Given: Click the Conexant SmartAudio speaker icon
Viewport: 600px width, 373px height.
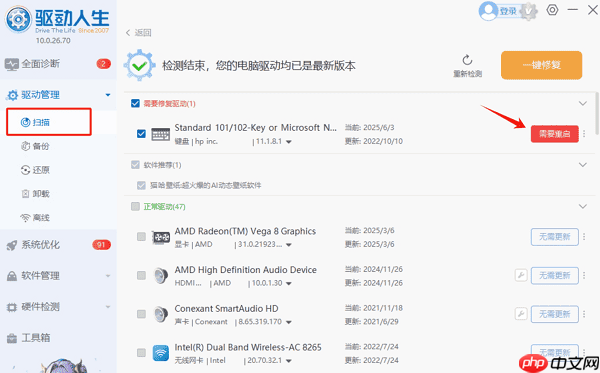Looking at the screenshot, I should [161, 314].
